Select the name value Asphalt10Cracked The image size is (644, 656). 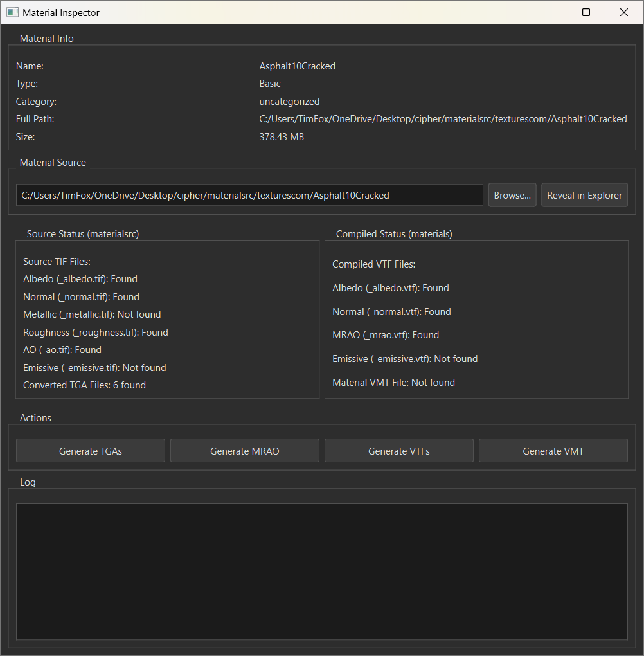pos(297,66)
